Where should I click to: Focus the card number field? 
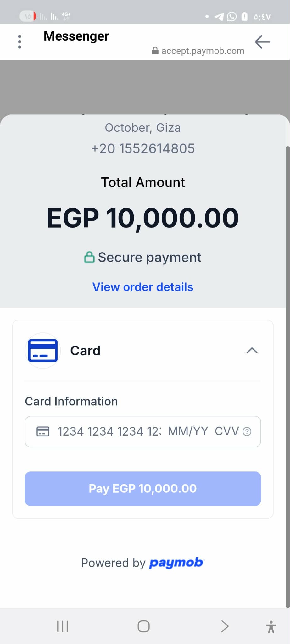(x=109, y=431)
